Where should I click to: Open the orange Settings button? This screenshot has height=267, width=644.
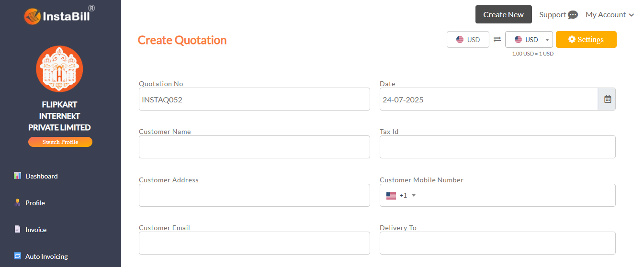pyautogui.click(x=586, y=40)
